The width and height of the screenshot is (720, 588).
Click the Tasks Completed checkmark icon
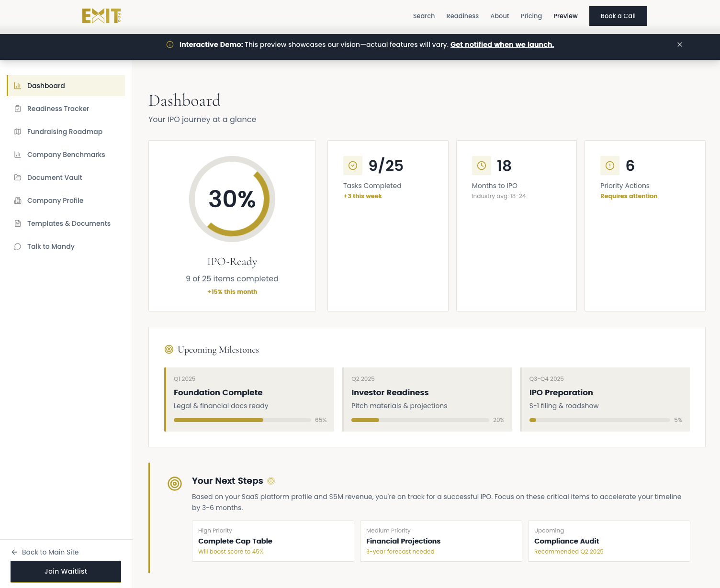click(x=353, y=166)
